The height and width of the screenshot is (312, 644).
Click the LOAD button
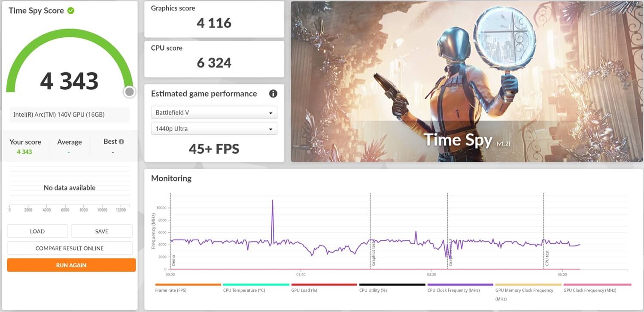tap(37, 231)
